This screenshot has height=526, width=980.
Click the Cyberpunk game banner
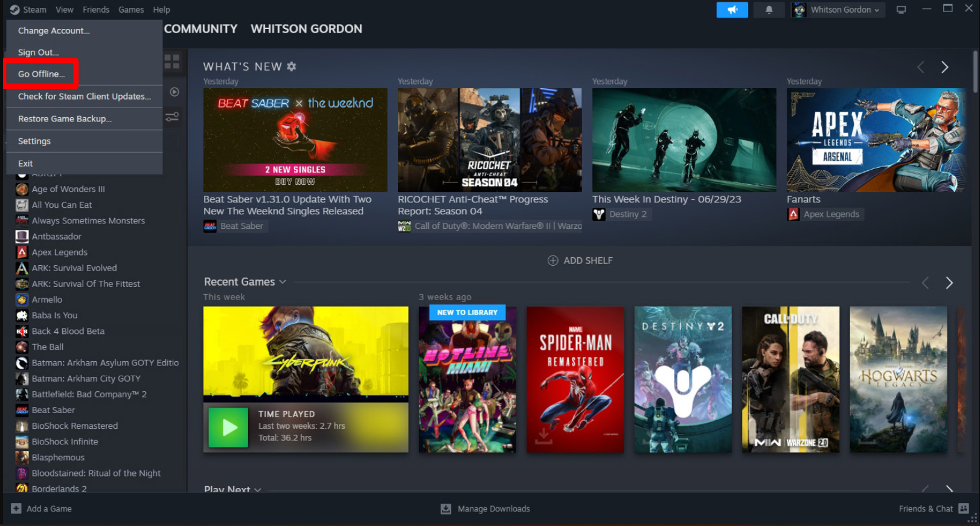click(306, 354)
